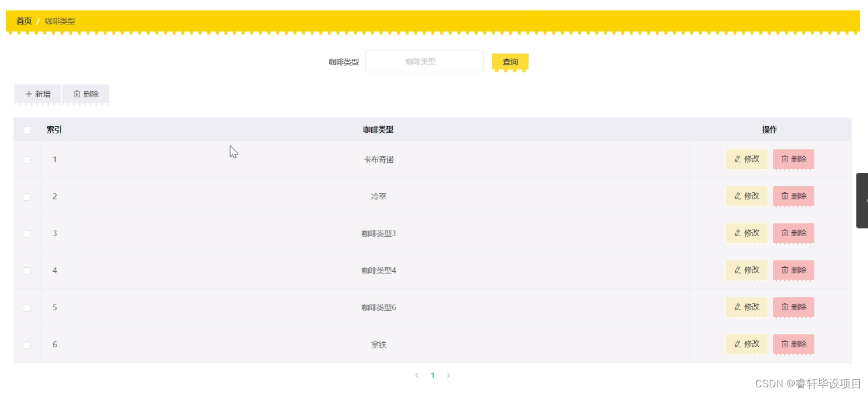Viewport: 868px width, 394px height.
Task: Click the 修改 button for 咖啡类型6
Action: click(746, 307)
